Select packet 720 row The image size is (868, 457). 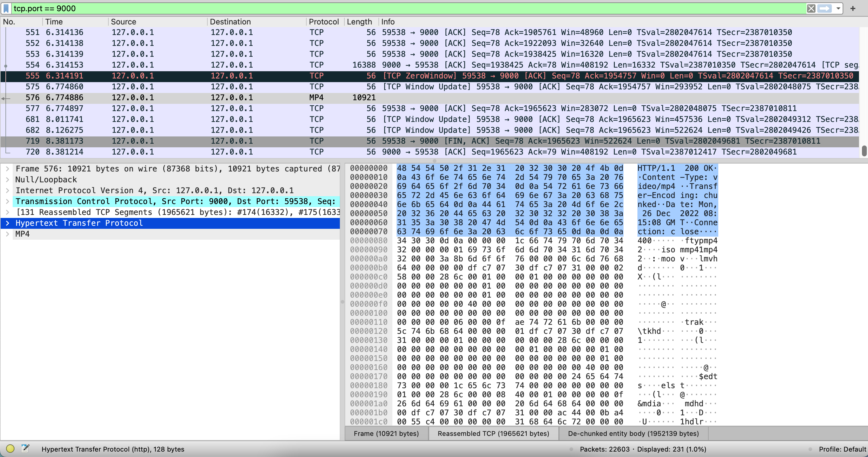coord(429,152)
